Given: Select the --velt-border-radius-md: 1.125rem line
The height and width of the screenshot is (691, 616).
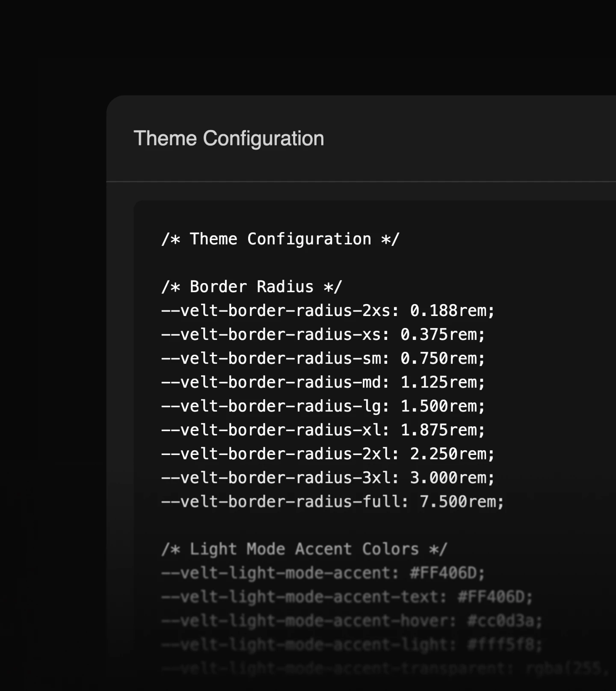Looking at the screenshot, I should tap(323, 382).
